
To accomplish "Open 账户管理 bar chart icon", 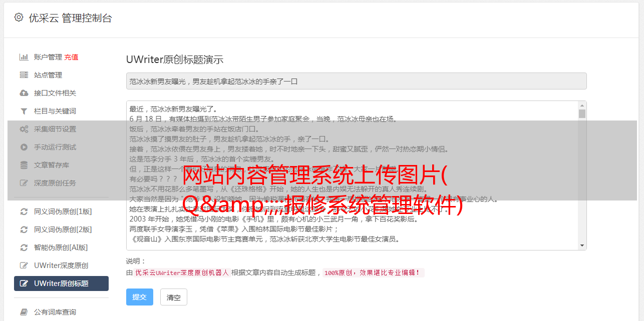I will coord(24,57).
